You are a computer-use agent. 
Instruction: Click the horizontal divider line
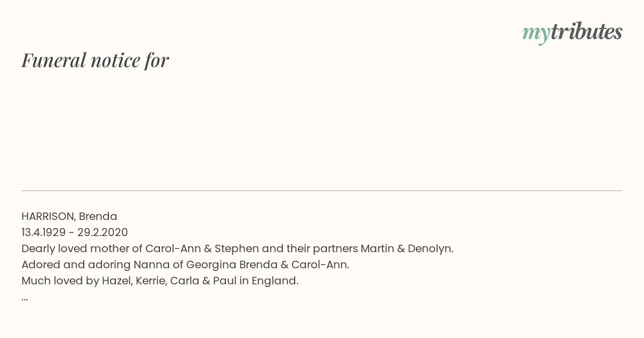coord(322,190)
